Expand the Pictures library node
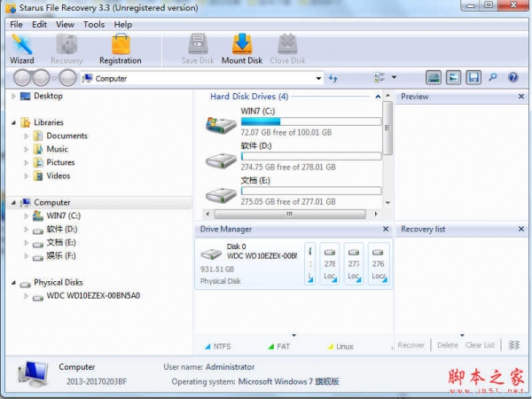The width and height of the screenshot is (532, 399). coord(26,162)
